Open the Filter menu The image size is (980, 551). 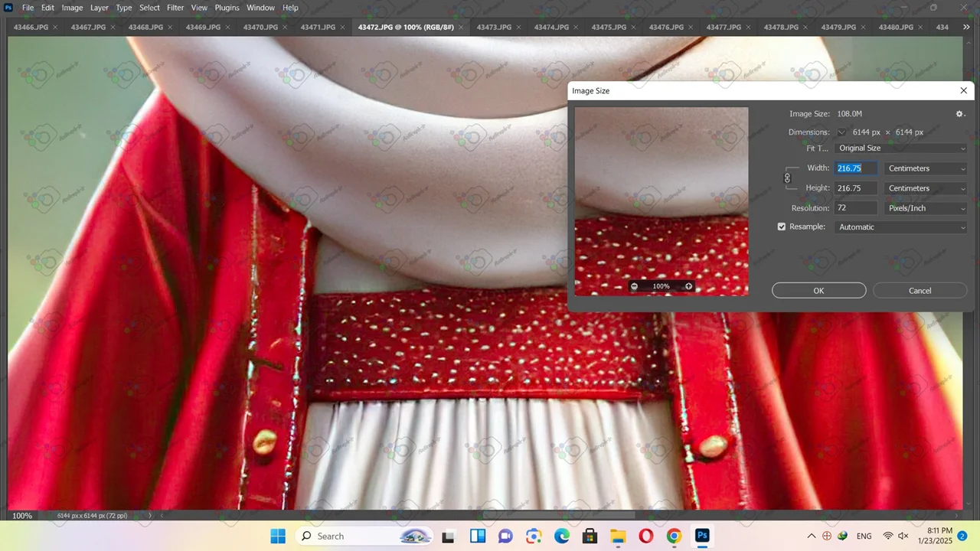tap(175, 8)
